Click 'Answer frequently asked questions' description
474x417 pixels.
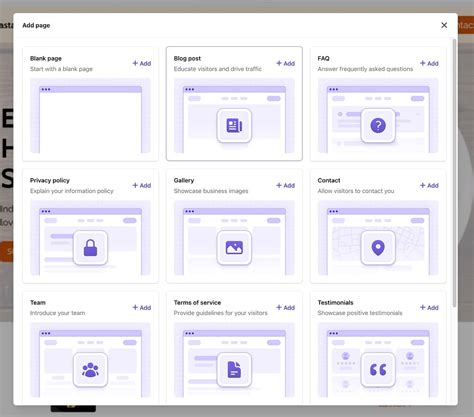pyautogui.click(x=365, y=69)
